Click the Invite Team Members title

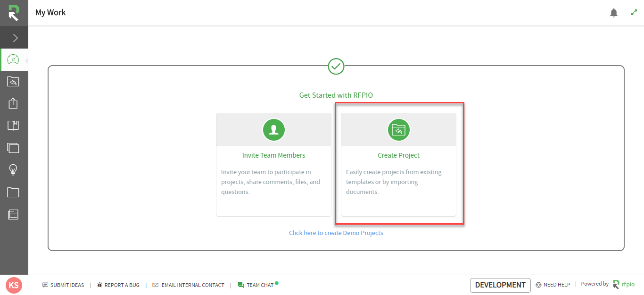coord(273,155)
